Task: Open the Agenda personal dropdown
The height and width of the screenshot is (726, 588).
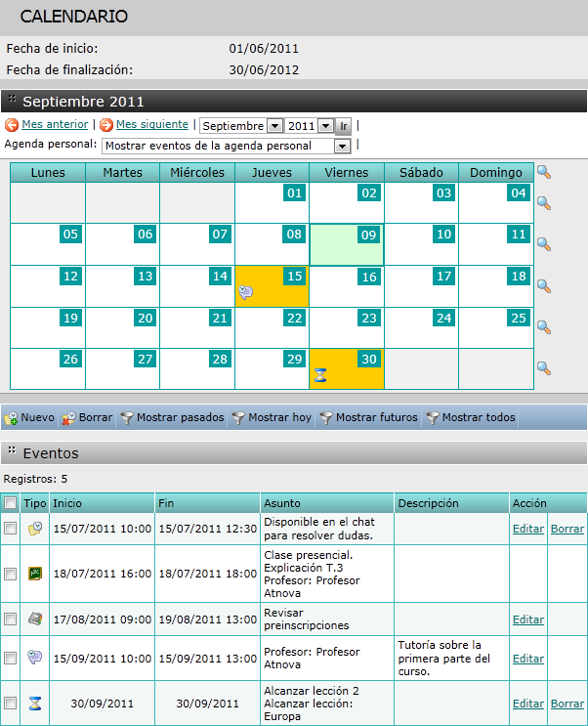Action: click(226, 146)
